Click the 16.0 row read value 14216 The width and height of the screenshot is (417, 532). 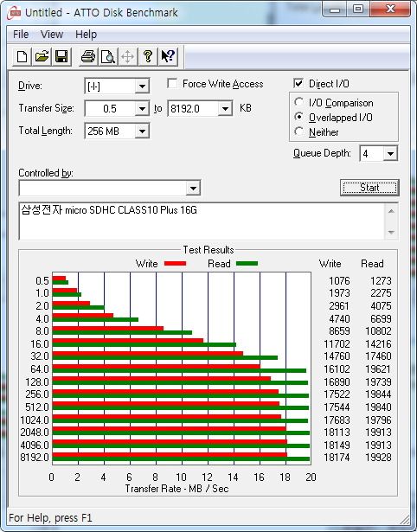(378, 344)
